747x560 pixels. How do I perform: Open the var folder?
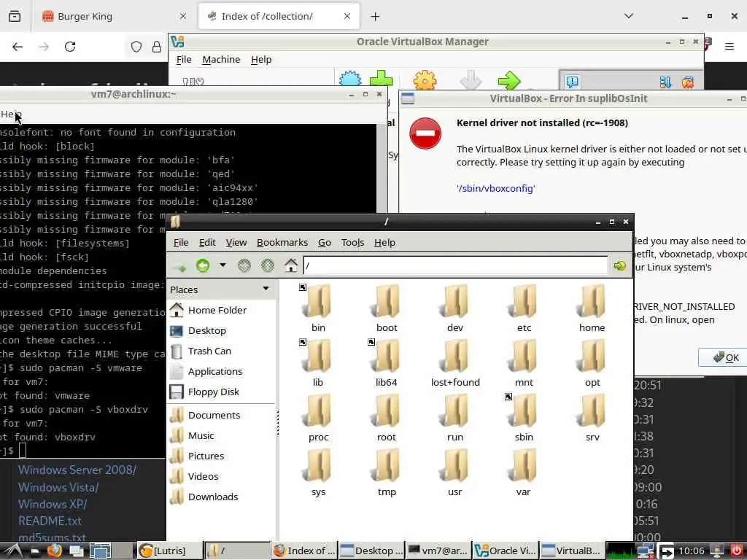point(524,466)
